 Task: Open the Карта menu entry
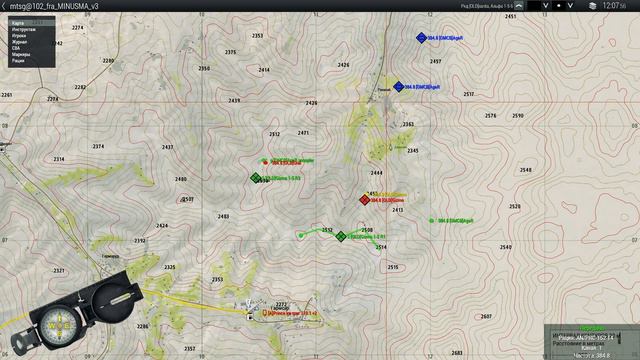click(31, 23)
